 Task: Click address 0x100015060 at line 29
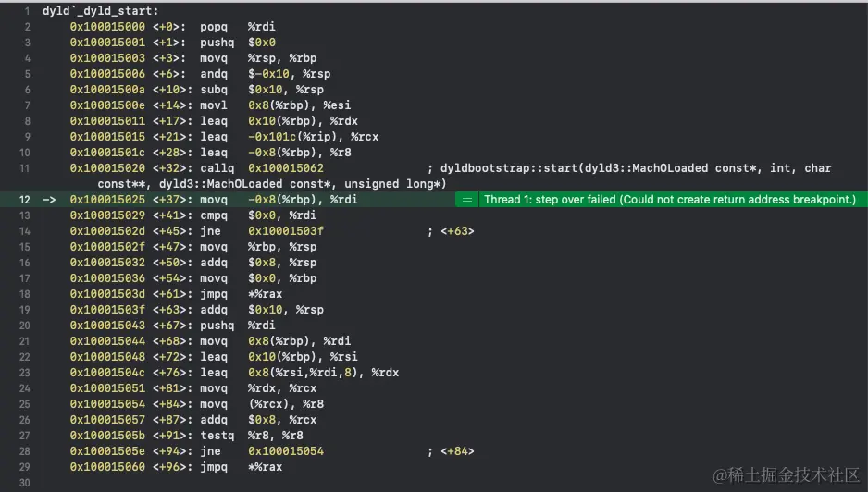point(107,467)
